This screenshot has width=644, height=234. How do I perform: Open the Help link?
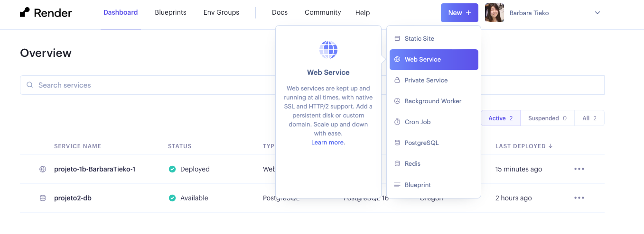tap(363, 13)
